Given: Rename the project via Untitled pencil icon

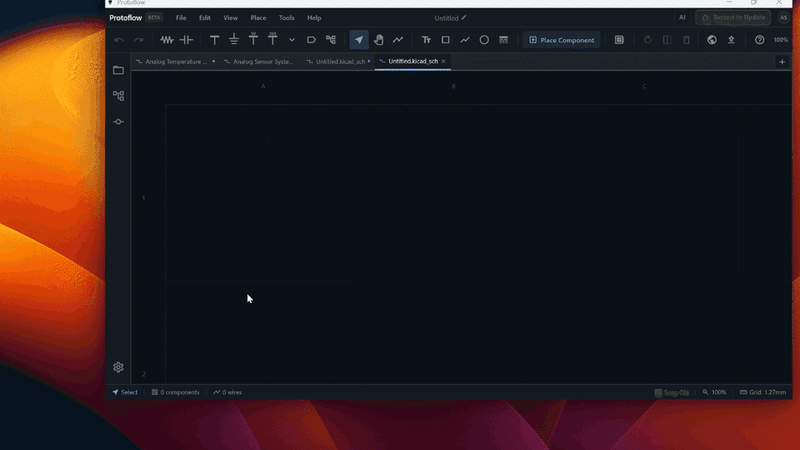Looking at the screenshot, I should tap(464, 18).
